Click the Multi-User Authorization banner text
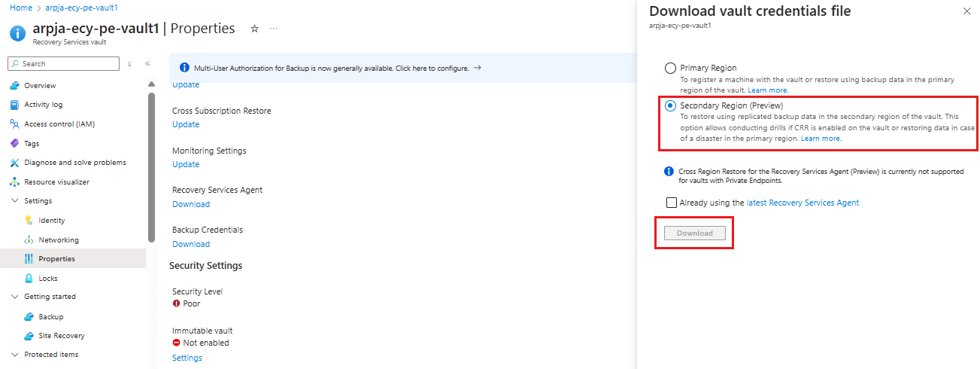 [x=332, y=68]
